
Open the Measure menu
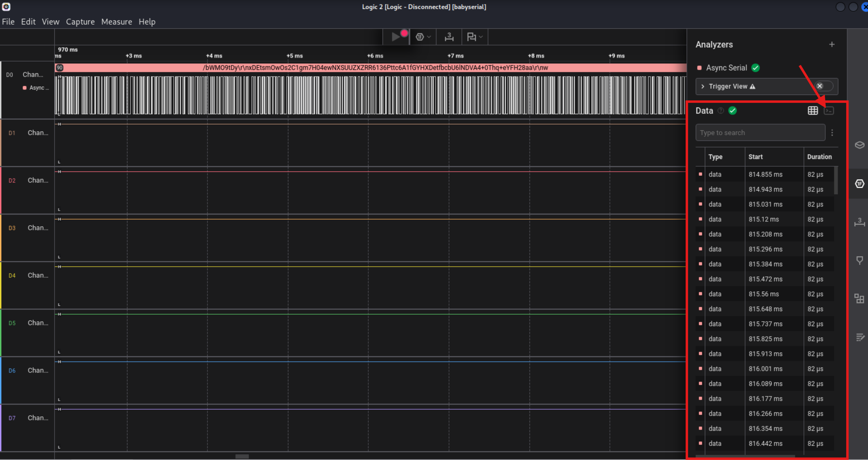117,22
